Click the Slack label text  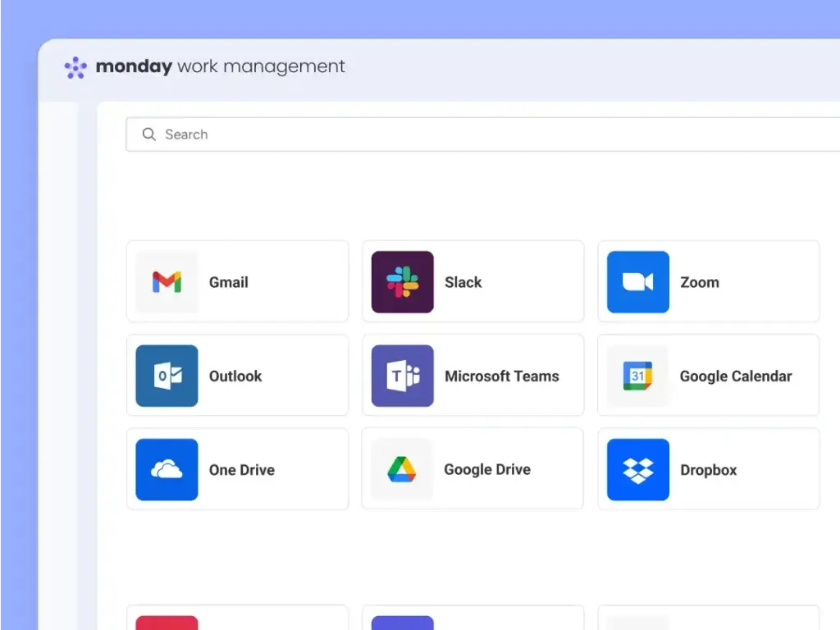pos(463,282)
